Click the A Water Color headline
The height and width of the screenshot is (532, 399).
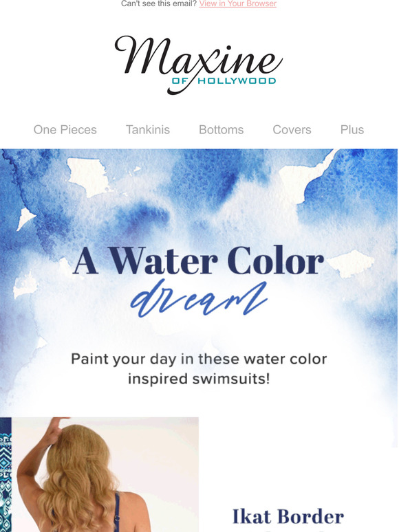coord(199,261)
